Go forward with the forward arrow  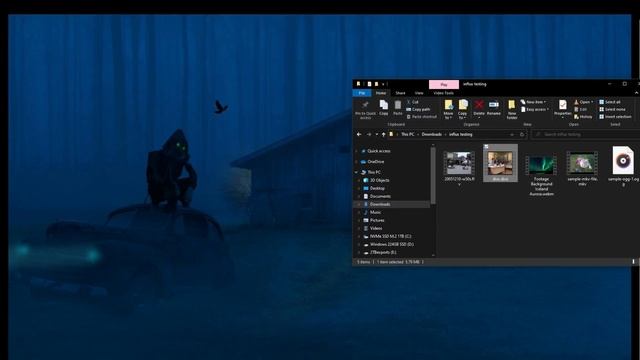point(369,134)
